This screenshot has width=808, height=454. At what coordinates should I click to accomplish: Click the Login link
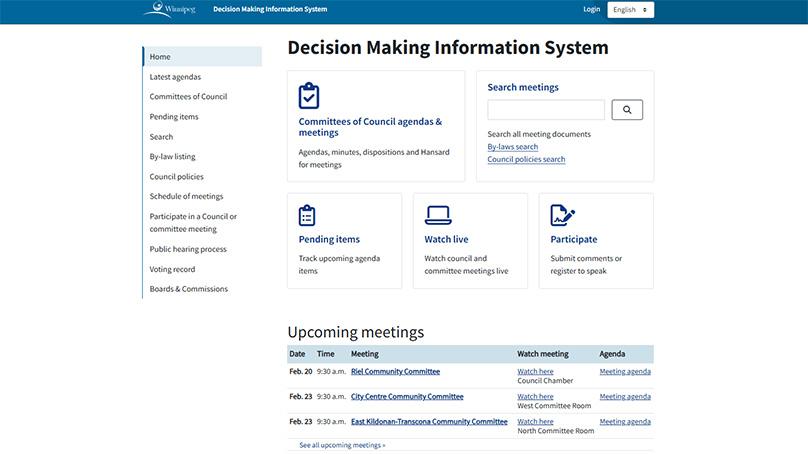tap(592, 9)
